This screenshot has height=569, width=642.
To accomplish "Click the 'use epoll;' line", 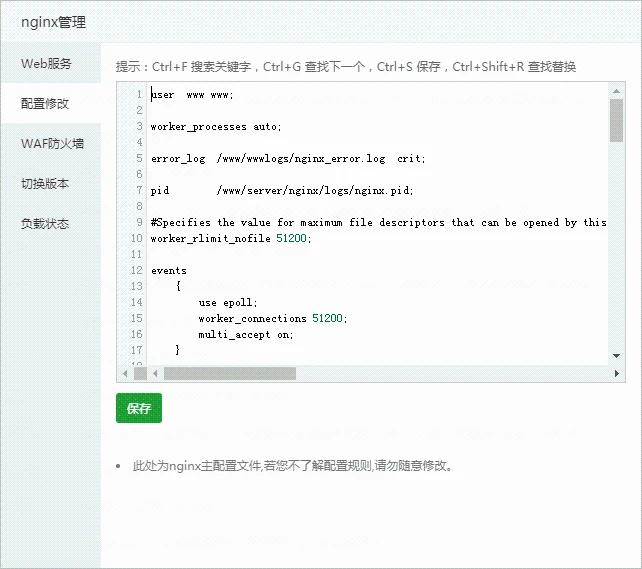I will (228, 303).
